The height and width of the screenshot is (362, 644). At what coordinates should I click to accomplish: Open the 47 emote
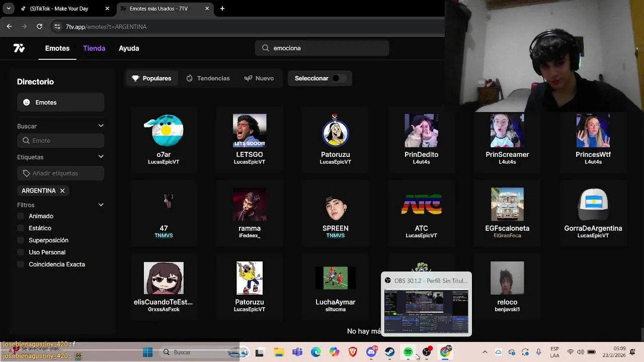point(164,213)
